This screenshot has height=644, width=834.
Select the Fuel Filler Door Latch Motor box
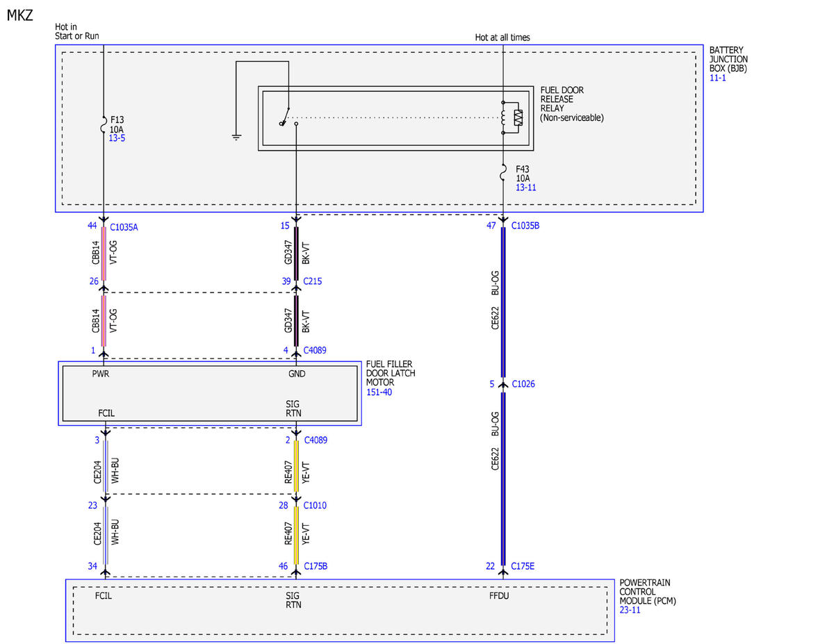coord(210,393)
